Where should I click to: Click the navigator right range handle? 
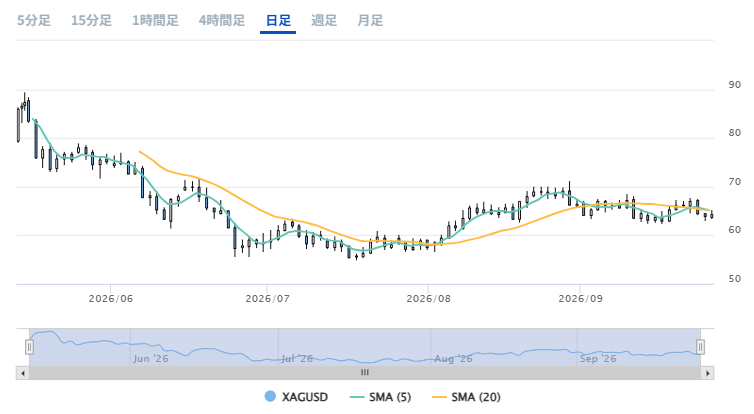pos(700,347)
